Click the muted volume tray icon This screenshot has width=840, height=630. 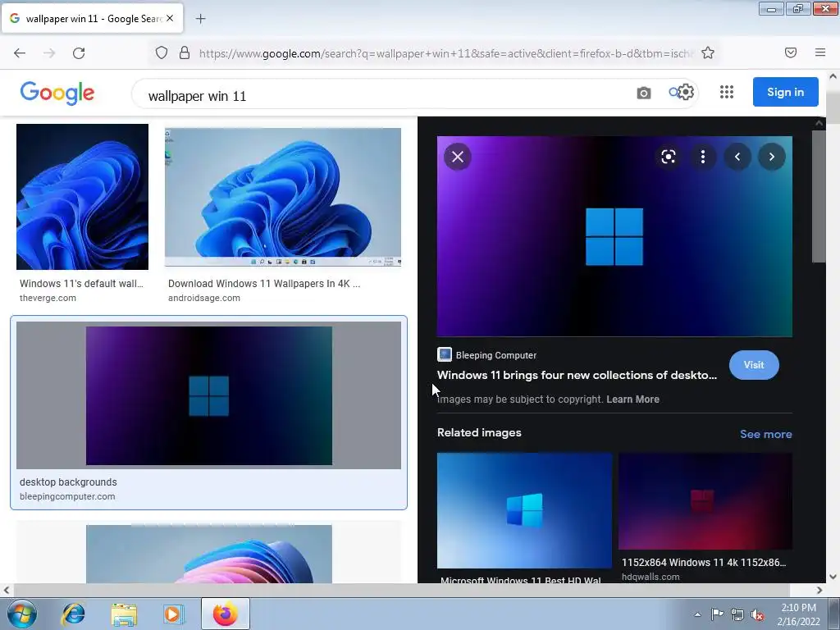(757, 614)
